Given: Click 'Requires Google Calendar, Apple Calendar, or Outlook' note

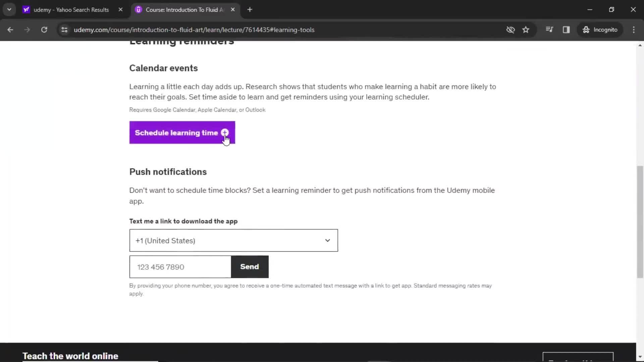Looking at the screenshot, I should coord(197,110).
